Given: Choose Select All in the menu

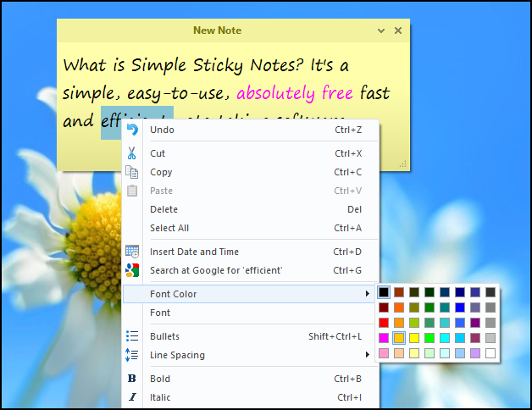Looking at the screenshot, I should pyautogui.click(x=251, y=228).
